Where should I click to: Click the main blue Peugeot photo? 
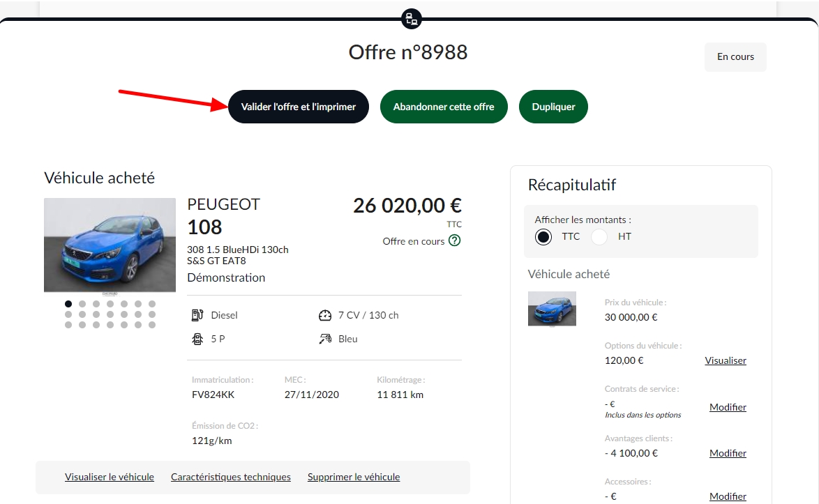(110, 245)
